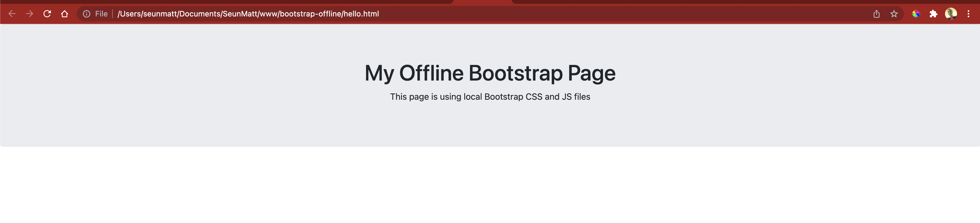The width and height of the screenshot is (980, 223).
Task: Bookmark this page with the star
Action: coord(894,14)
